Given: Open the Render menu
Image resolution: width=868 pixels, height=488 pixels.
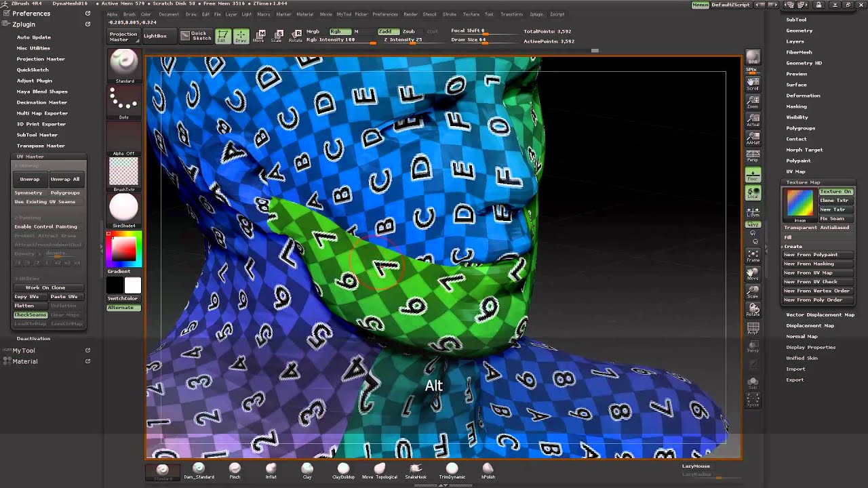Looking at the screenshot, I should coord(410,14).
